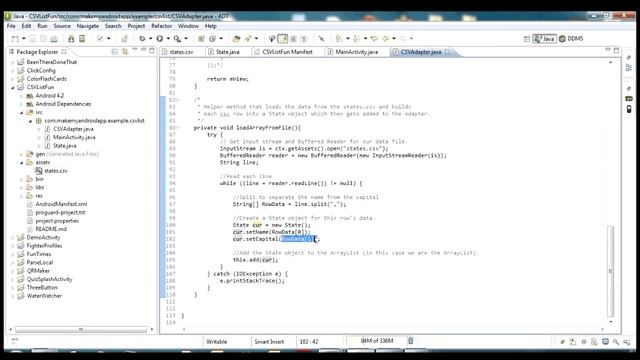Click the Previous Annotation arrow icon
This screenshot has height=360, width=640.
[x=357, y=39]
